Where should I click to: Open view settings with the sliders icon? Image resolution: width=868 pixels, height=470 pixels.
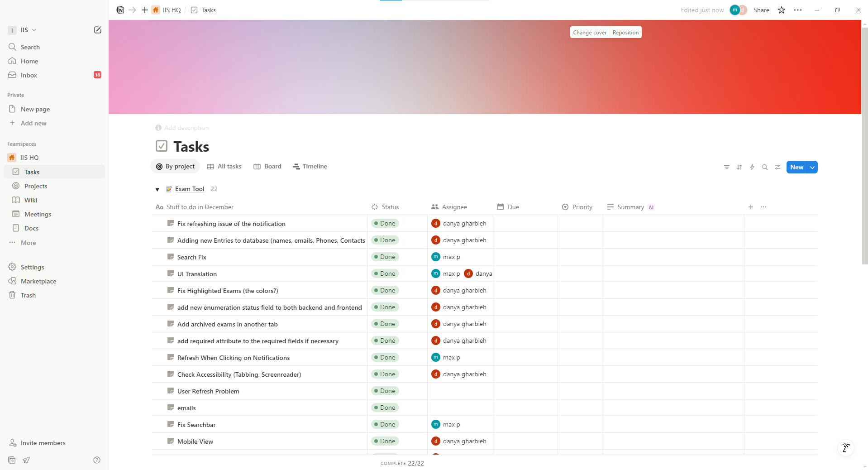click(777, 167)
